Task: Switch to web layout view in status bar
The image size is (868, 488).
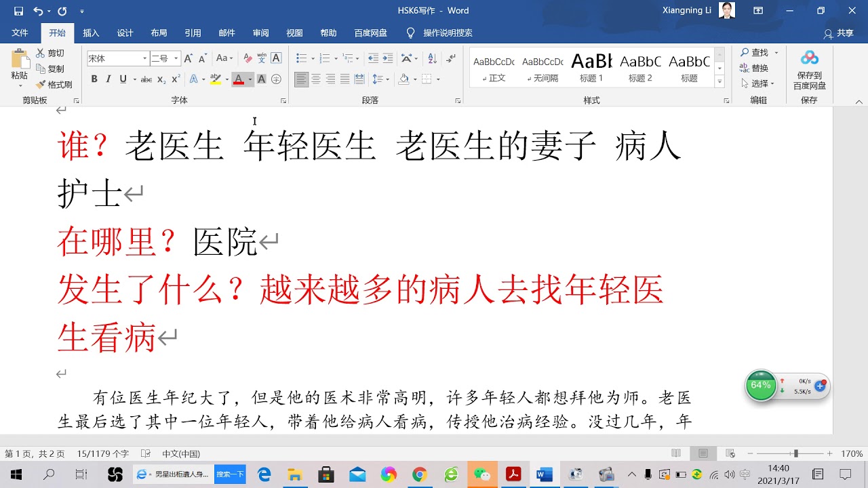Action: pyautogui.click(x=730, y=453)
